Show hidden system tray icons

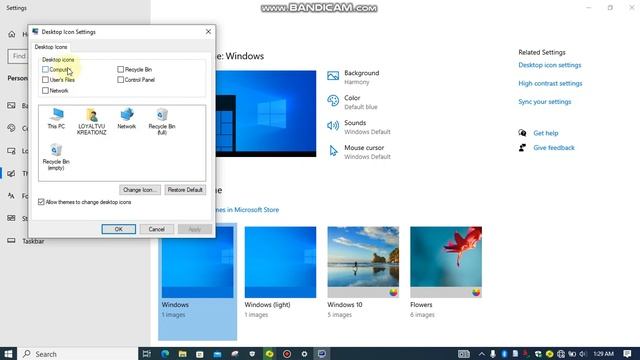point(482,354)
